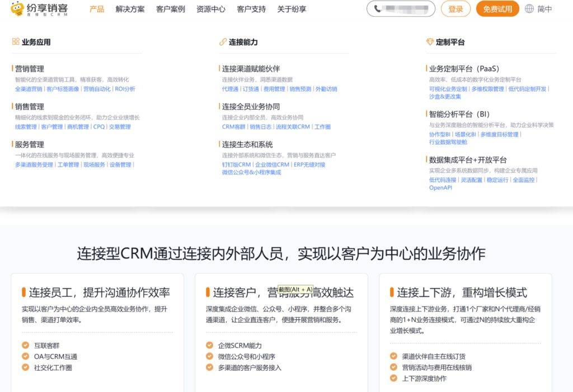Image resolution: width=573 pixels, height=392 pixels.
Task: Click the 全渠道营销 link
Action: click(x=29, y=89)
